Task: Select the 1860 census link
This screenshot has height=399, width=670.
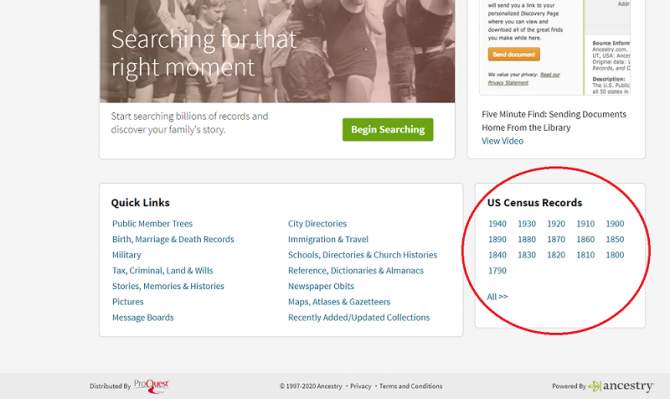Action: 585,239
